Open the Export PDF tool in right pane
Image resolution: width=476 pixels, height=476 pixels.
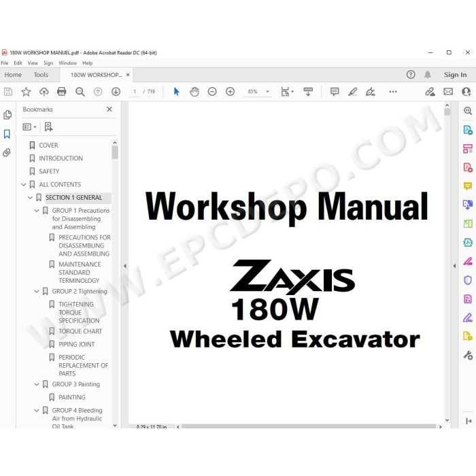468,130
